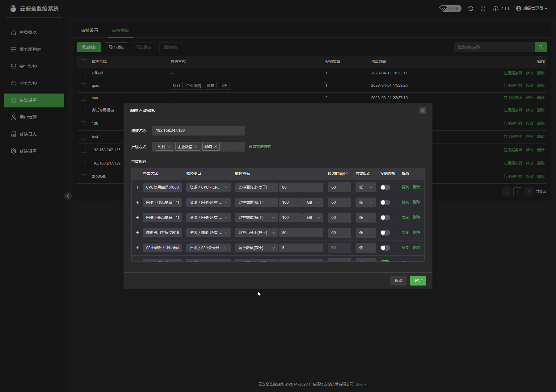The width and height of the screenshot is (556, 392).
Task: Open the push method dropdown arrow
Action: point(240,147)
